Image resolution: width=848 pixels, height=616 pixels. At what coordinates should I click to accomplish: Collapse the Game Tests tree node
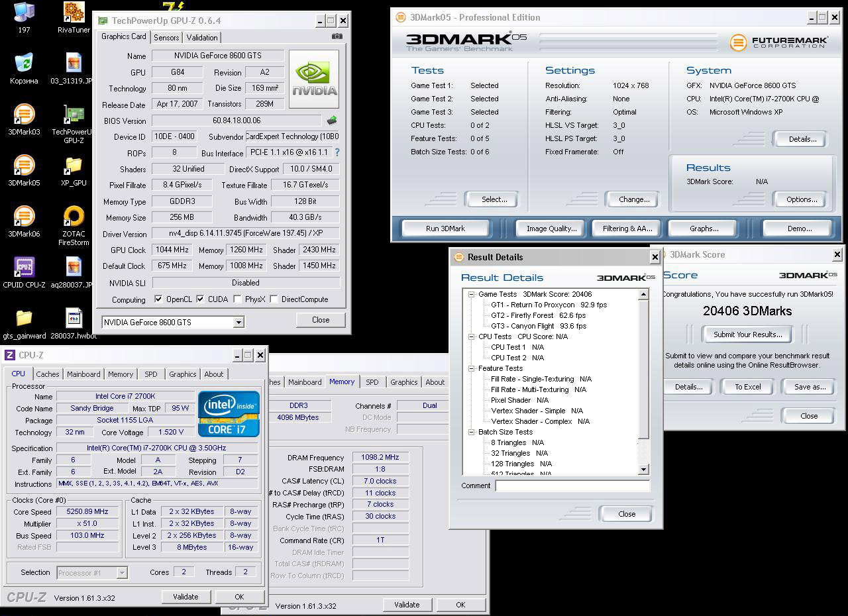click(x=471, y=294)
